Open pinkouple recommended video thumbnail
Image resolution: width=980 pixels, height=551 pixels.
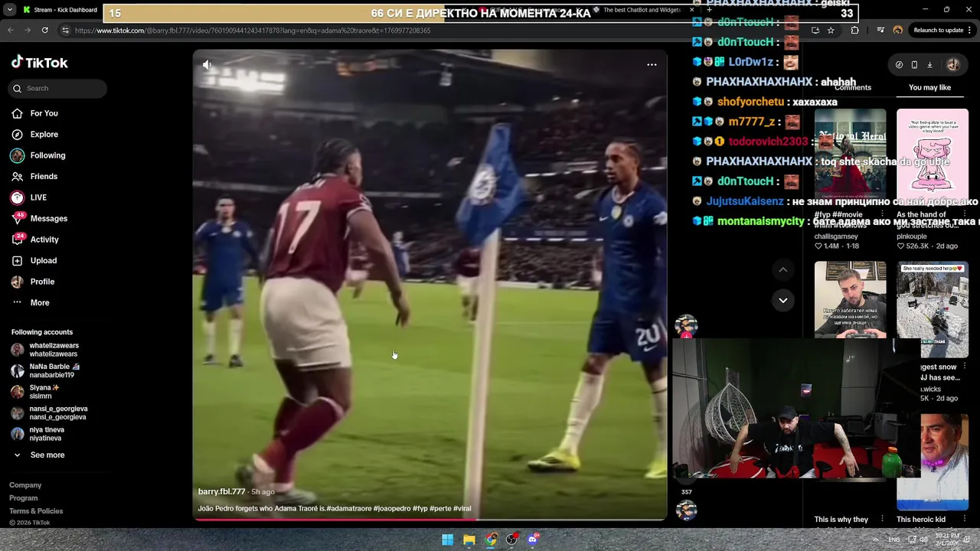pyautogui.click(x=932, y=157)
